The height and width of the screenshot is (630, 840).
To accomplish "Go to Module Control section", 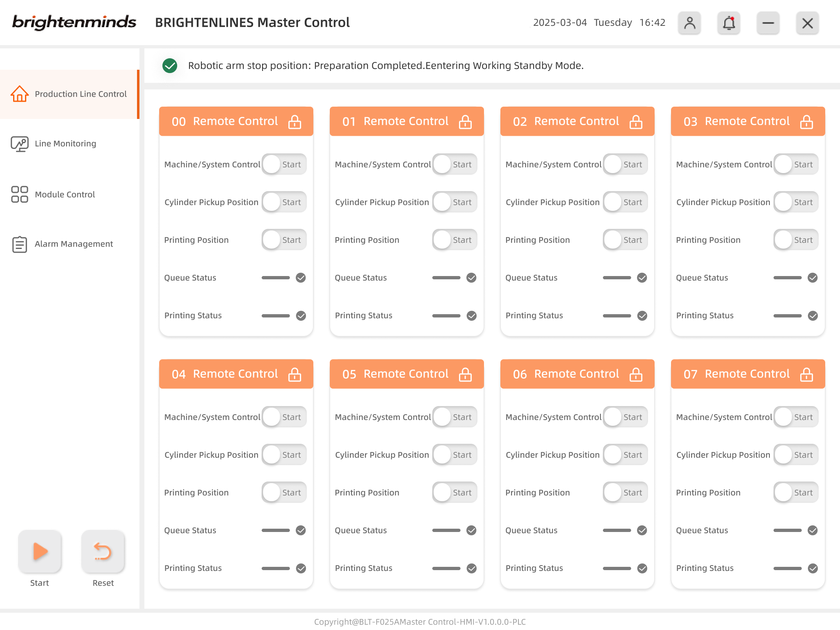I will (65, 194).
